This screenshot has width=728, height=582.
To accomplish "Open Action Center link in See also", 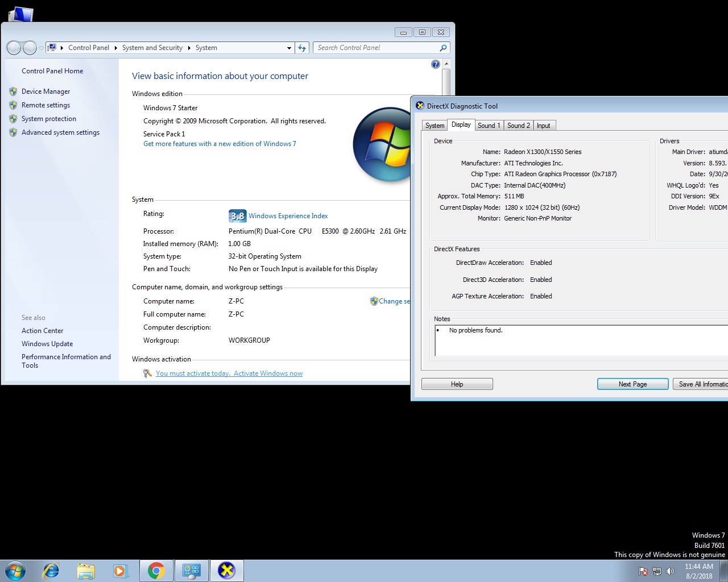I will tap(43, 331).
